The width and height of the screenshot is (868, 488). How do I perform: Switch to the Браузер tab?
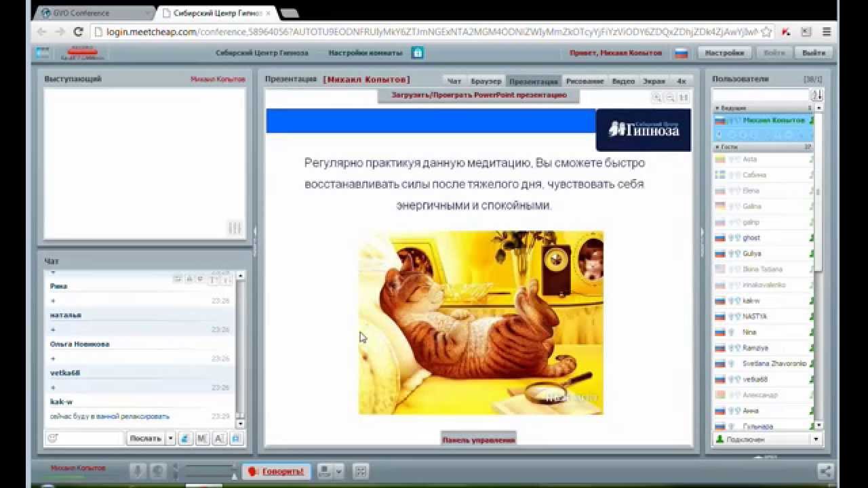pos(486,81)
